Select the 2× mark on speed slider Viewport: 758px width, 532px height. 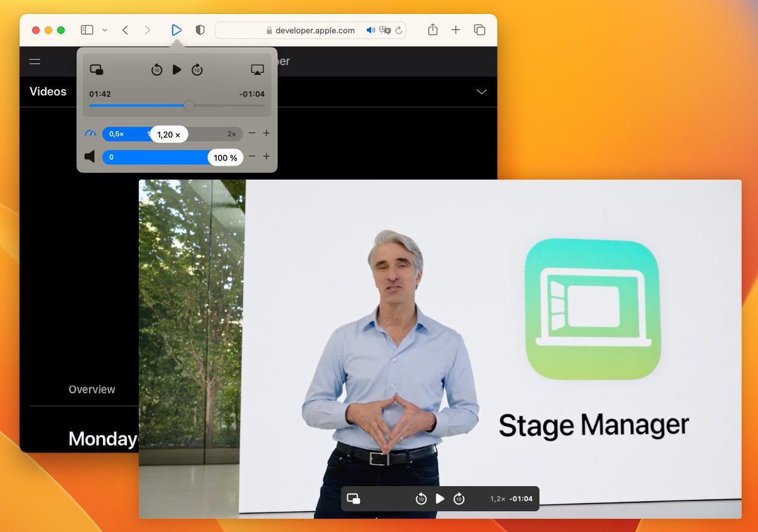pyautogui.click(x=232, y=134)
